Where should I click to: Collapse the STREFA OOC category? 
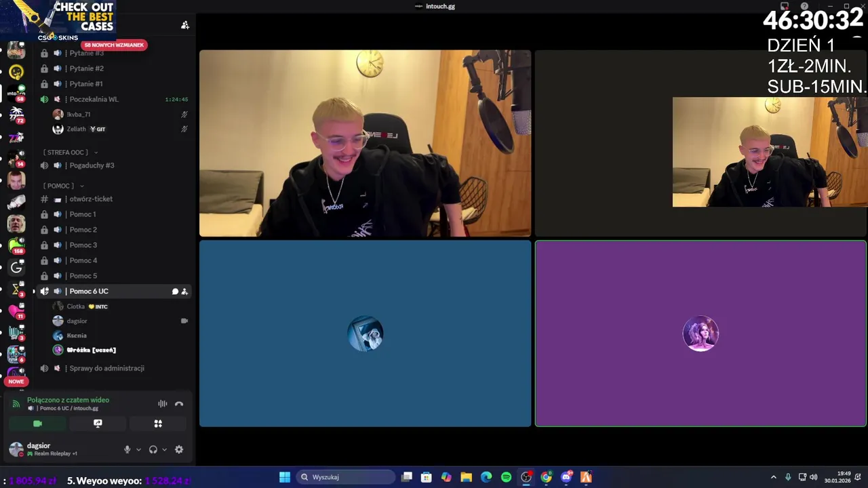click(71, 152)
